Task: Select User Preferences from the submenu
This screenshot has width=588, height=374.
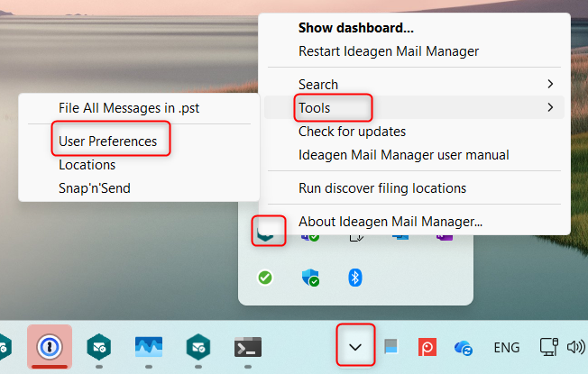Action: 107,141
